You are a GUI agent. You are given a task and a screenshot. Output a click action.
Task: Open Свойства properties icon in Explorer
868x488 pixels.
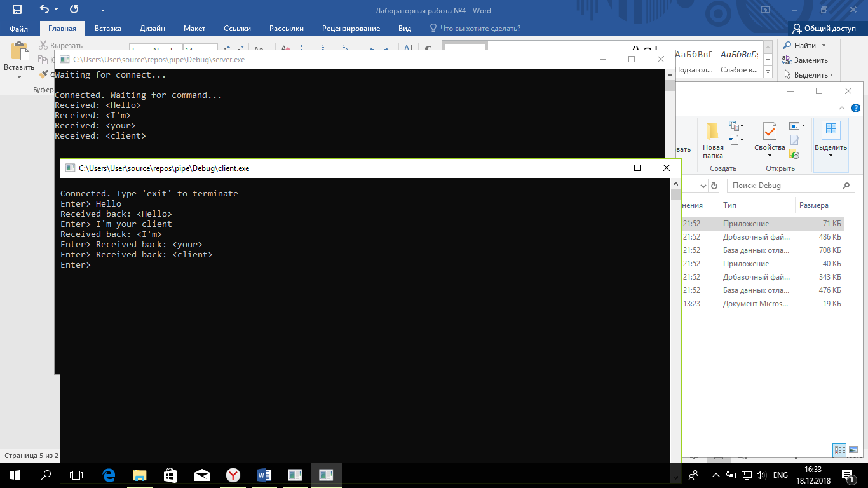point(770,132)
